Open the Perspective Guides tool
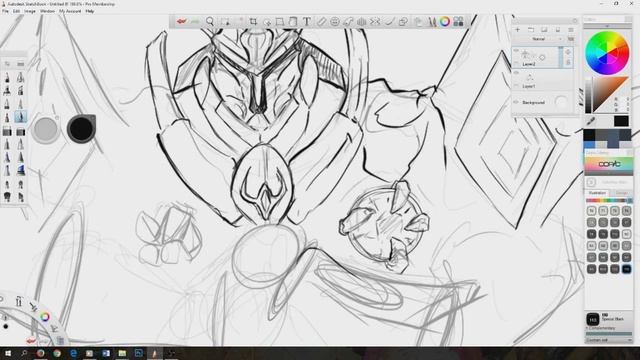640x360 pixels. 362,22
